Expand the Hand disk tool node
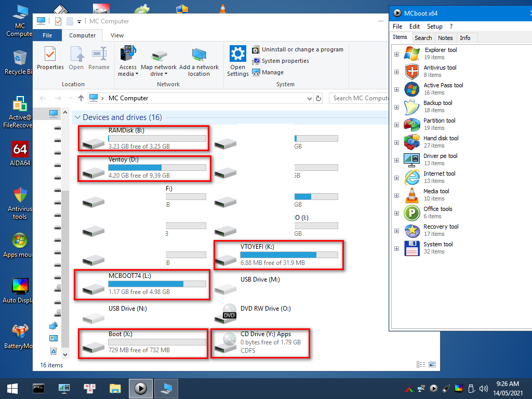This screenshot has width=532, height=399. pos(396,142)
